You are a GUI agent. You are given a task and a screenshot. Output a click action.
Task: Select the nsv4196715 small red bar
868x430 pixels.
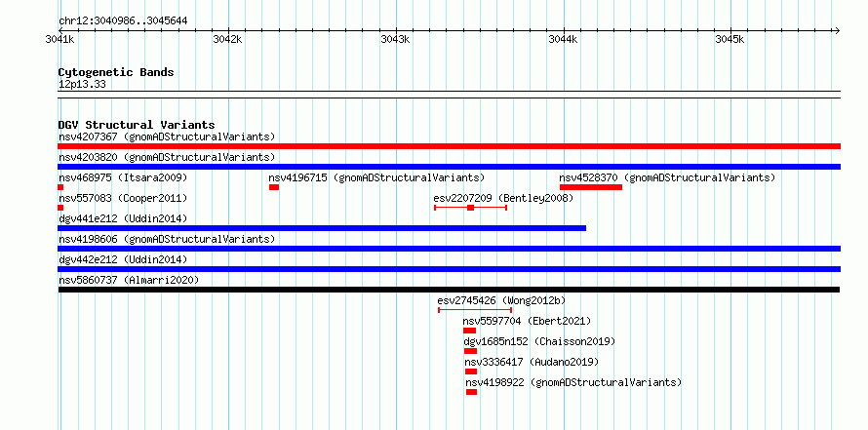pos(274,187)
